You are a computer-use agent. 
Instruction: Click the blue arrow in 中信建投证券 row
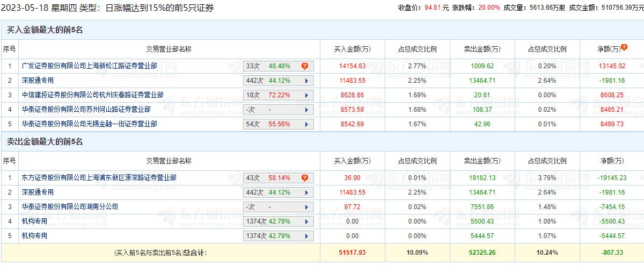(x=306, y=95)
